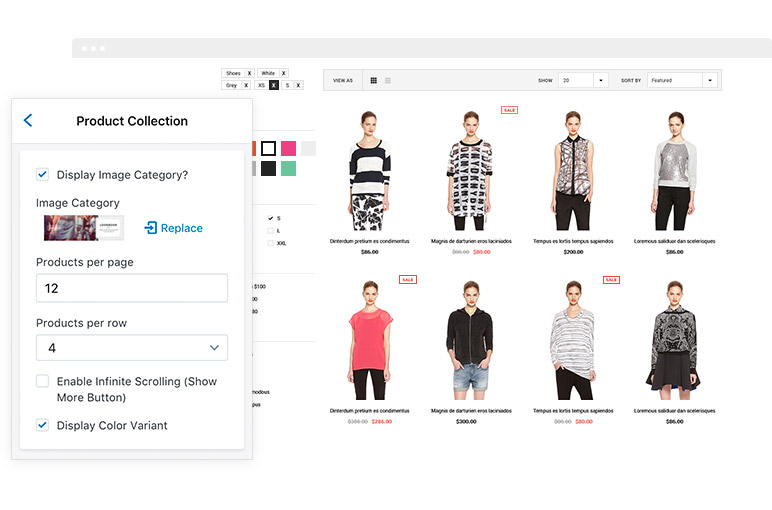The image size is (772, 510).
Task: Pick the black color swatch
Action: point(268,168)
